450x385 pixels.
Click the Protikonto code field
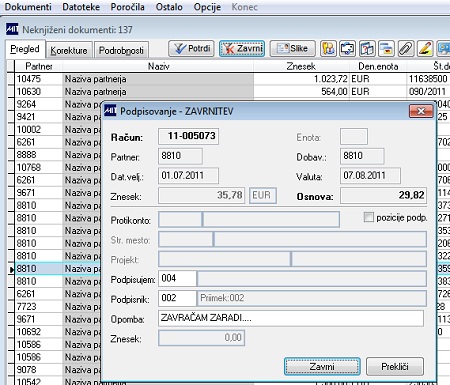pos(180,219)
